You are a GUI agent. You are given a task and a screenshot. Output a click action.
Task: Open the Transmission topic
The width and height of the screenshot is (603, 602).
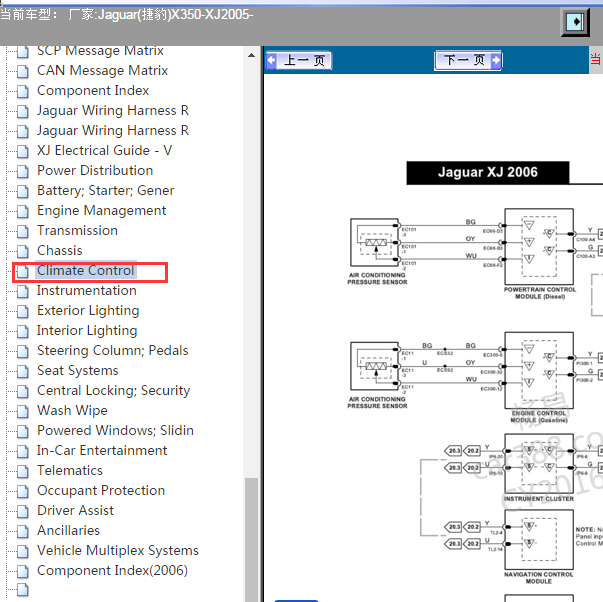[77, 230]
